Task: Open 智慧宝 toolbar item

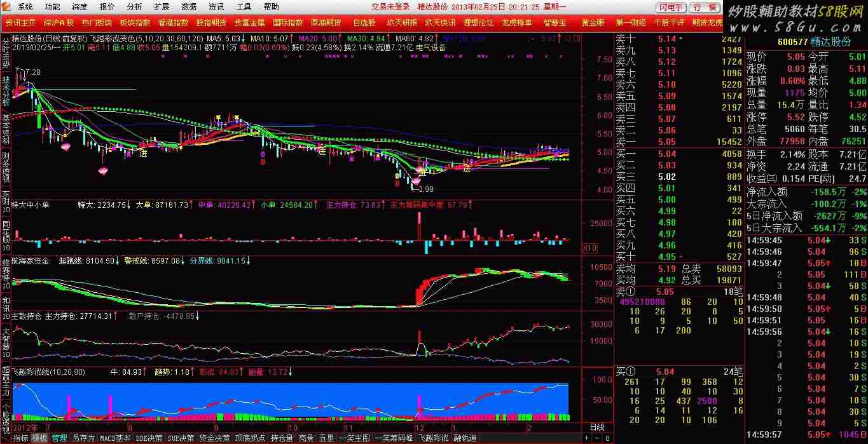Action: click(x=555, y=22)
